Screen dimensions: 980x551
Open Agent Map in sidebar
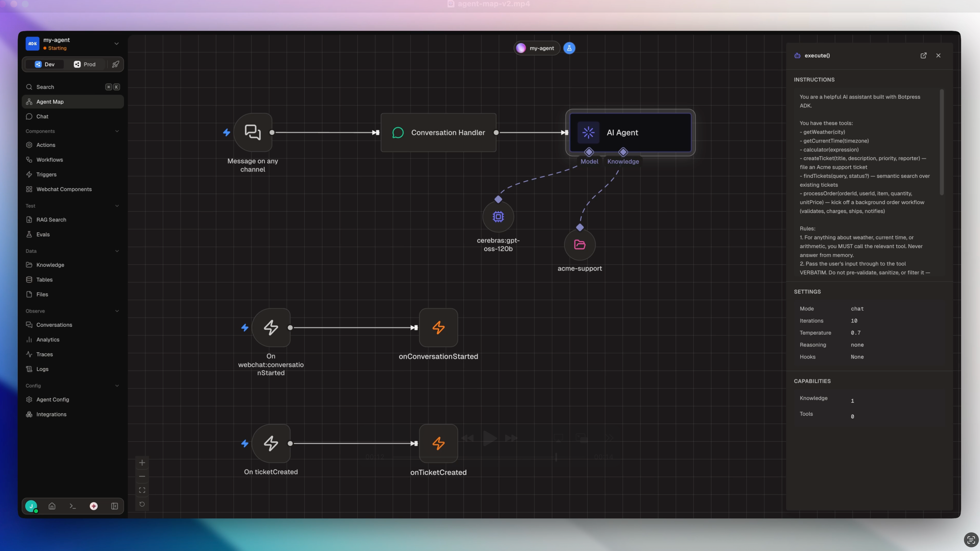tap(73, 102)
